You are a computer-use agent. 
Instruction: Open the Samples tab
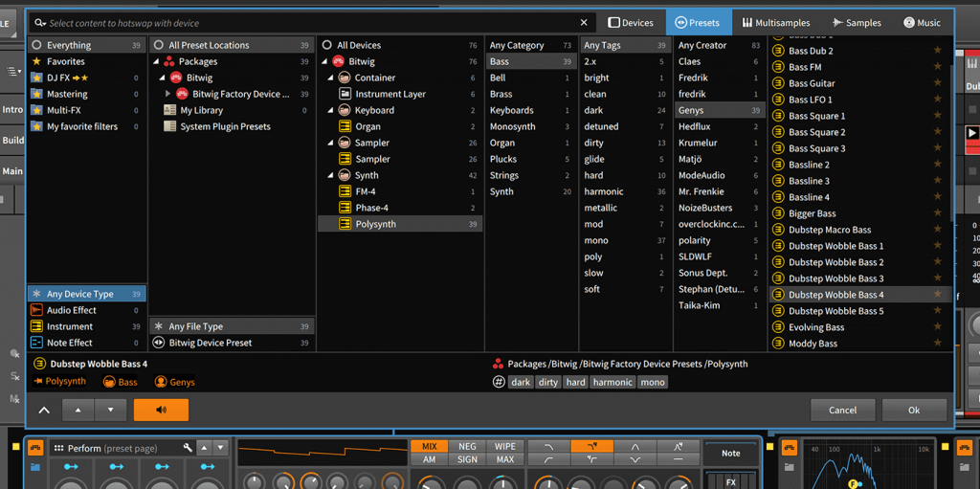click(857, 23)
